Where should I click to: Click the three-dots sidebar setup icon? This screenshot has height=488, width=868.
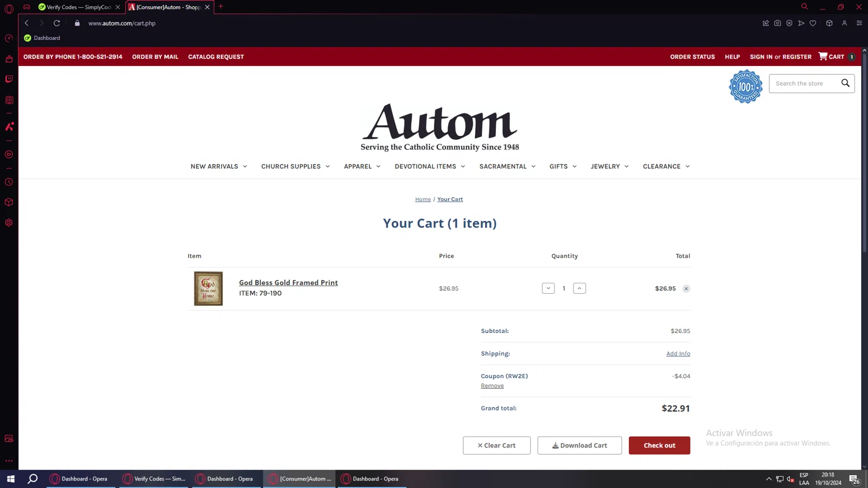click(9, 461)
